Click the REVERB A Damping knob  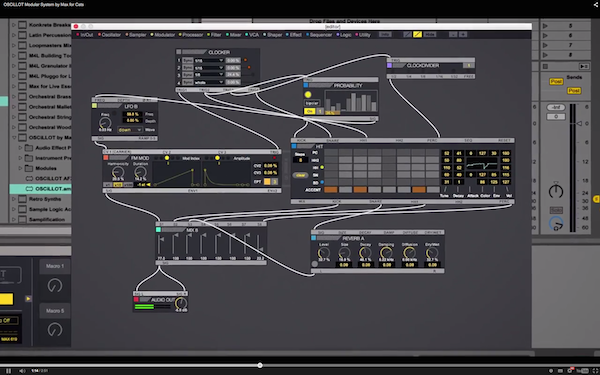[386, 253]
